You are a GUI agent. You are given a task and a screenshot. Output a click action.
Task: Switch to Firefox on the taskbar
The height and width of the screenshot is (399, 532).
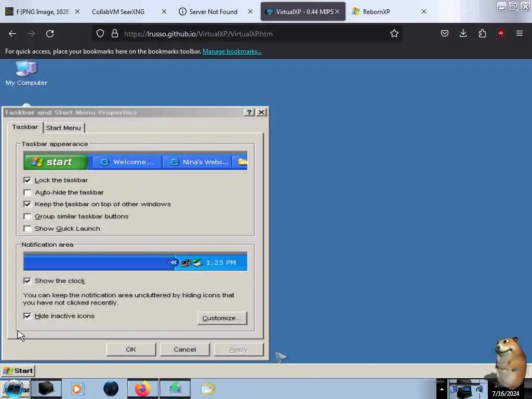pyautogui.click(x=143, y=389)
